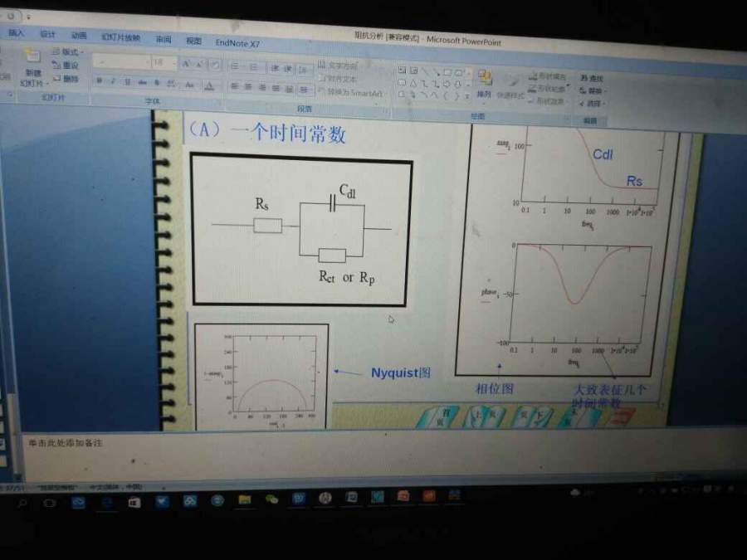747x560 pixels.
Task: Click the 文字方向 (Text Direction) option
Action: point(338,66)
